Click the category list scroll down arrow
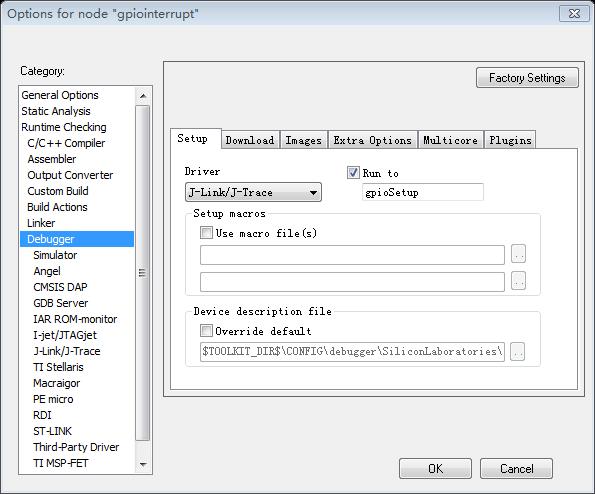The width and height of the screenshot is (595, 494). [143, 464]
